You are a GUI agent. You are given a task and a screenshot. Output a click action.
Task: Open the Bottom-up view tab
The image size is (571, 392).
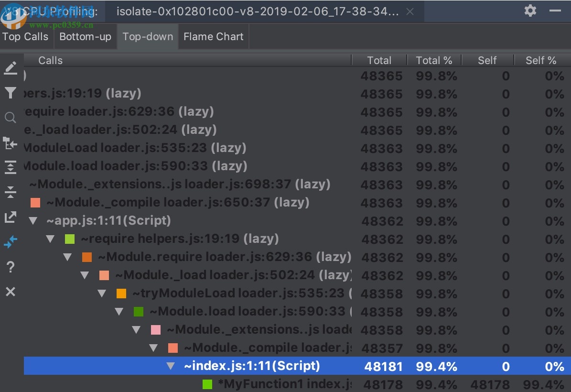point(85,36)
